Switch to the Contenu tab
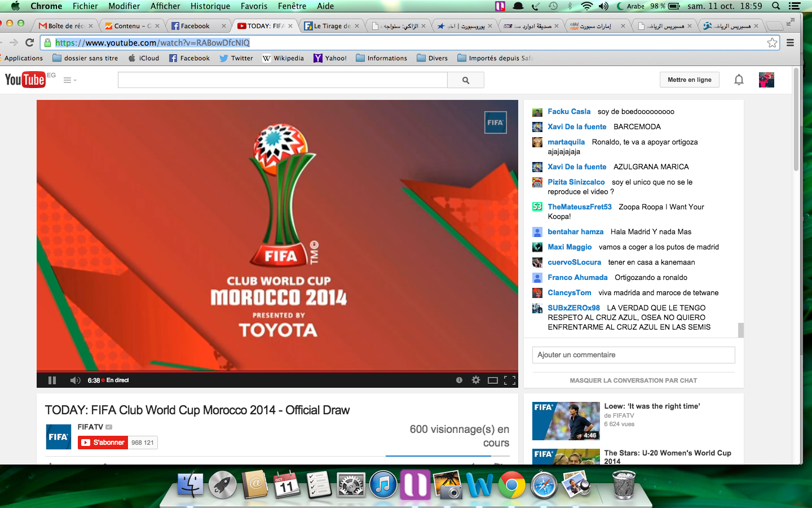 (132, 26)
